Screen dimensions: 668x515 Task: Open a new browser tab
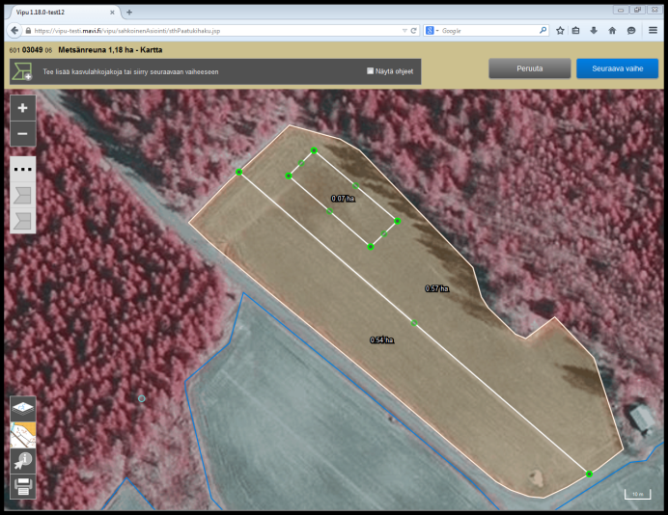(x=130, y=10)
